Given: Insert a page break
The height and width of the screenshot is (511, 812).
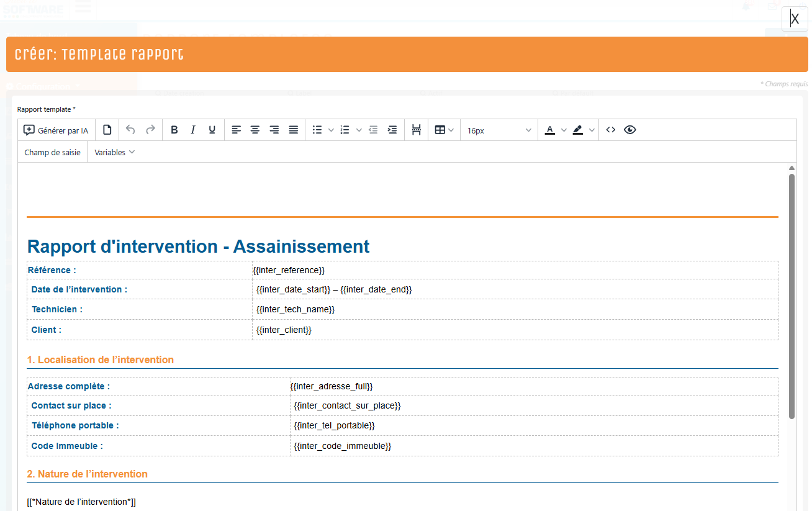Looking at the screenshot, I should coord(417,130).
